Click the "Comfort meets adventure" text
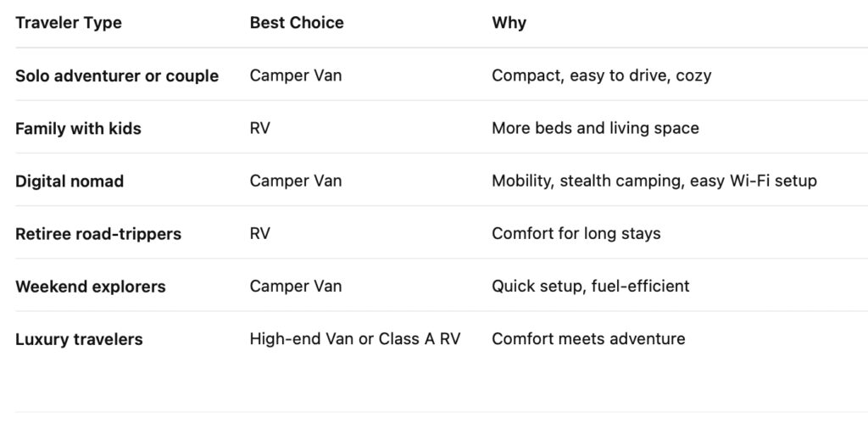The image size is (868, 429). 588,339
